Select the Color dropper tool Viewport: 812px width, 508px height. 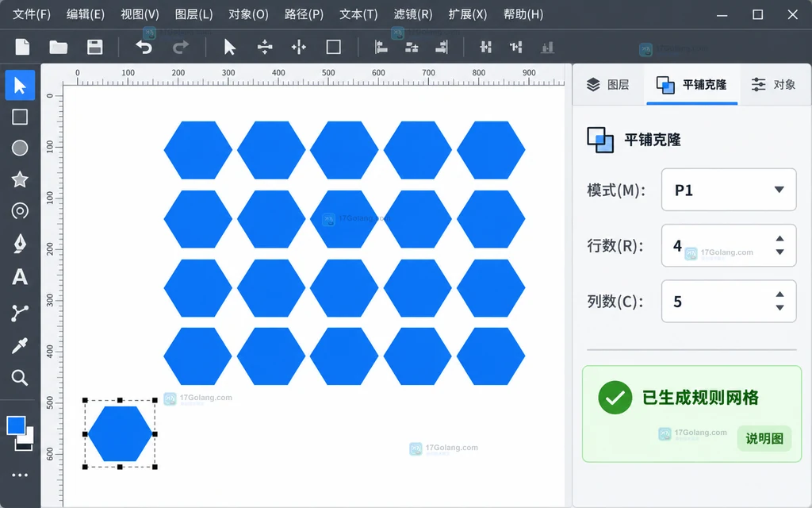pos(20,346)
